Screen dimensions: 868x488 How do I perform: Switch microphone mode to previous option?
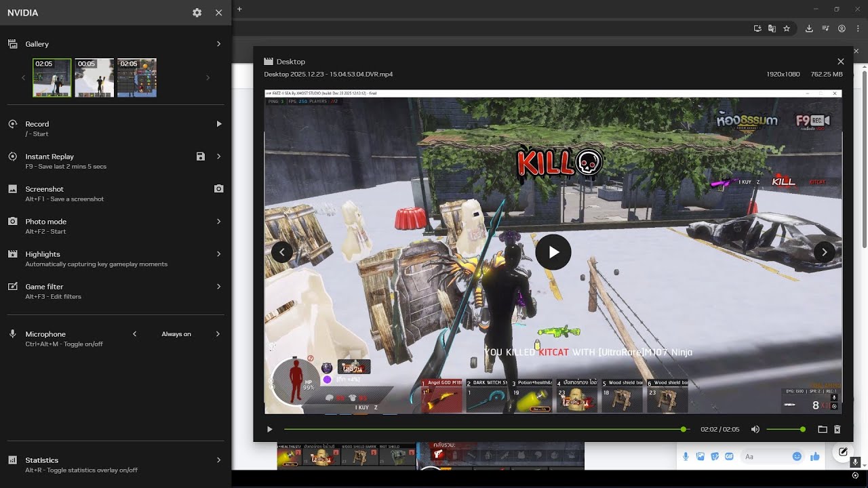(x=134, y=334)
